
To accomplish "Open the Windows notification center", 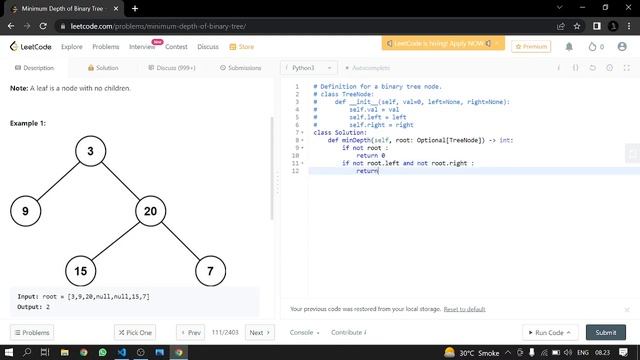I will tap(623, 352).
